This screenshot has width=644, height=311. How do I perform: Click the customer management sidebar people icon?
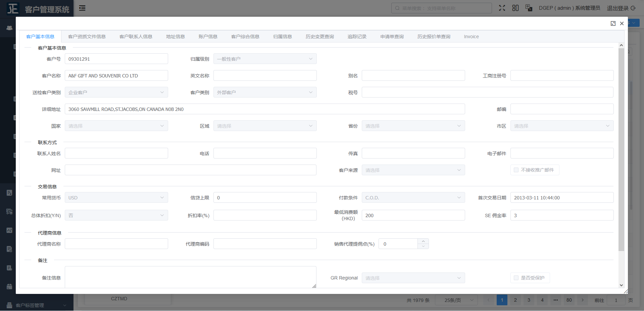9,28
